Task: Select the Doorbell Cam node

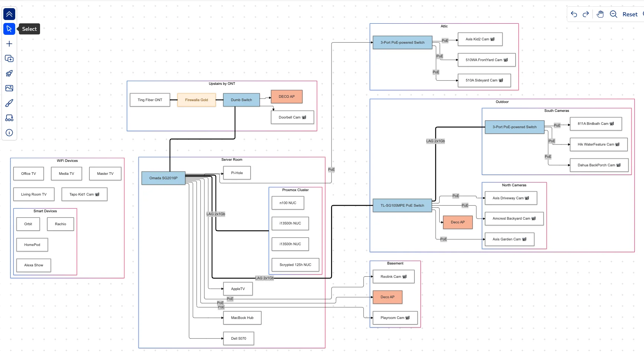Action: 293,117
